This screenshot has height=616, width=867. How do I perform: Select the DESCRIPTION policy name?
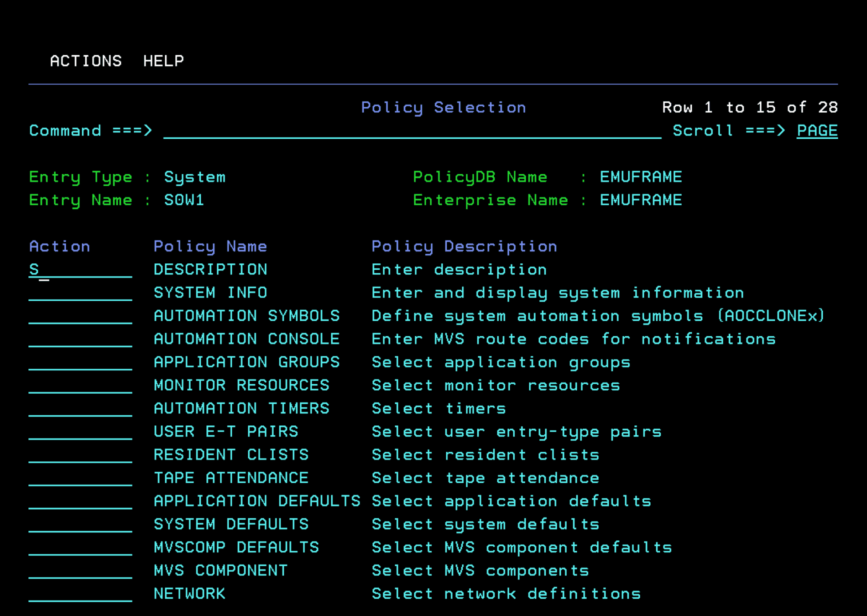210,269
